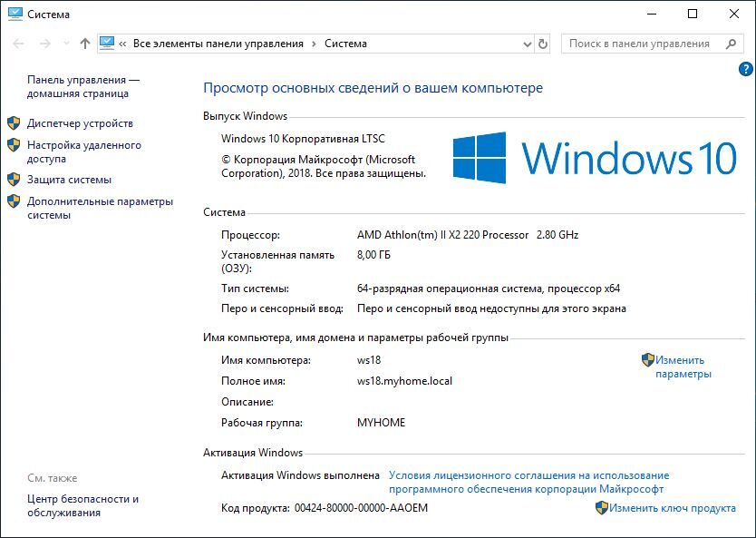Screen dimensions: 756x538
Task: Open Диспетчер устройств link
Action: click(80, 123)
